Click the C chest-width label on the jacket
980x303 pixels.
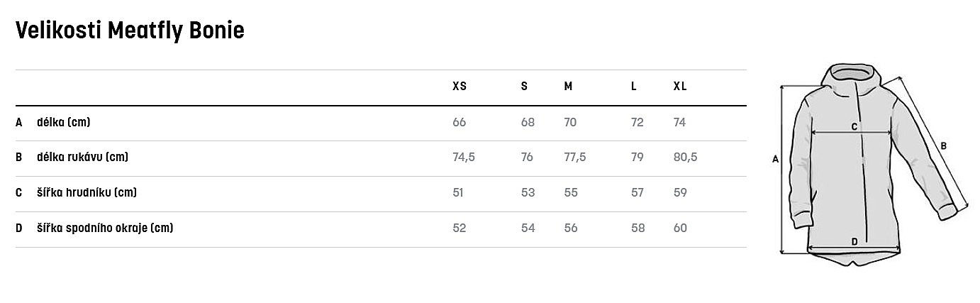(854, 127)
